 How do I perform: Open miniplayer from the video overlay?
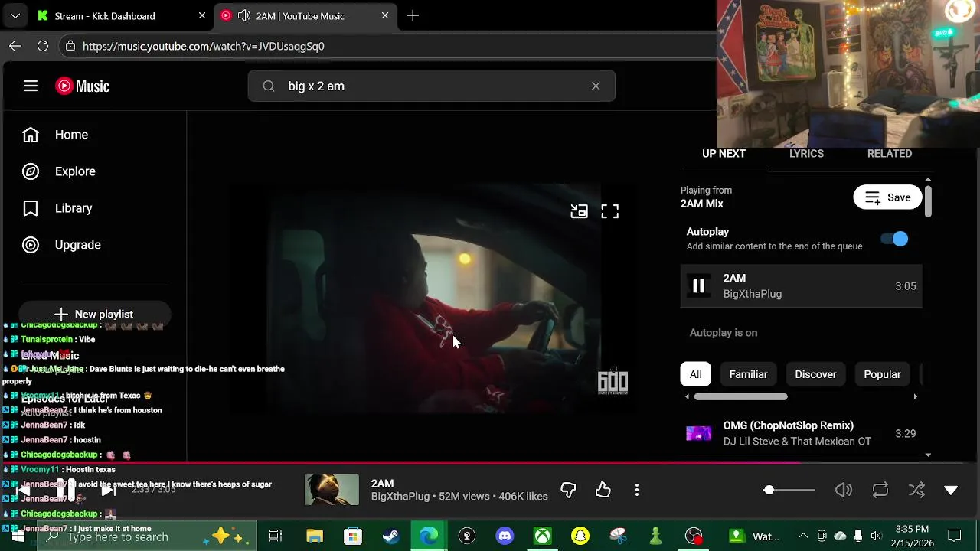click(x=579, y=211)
